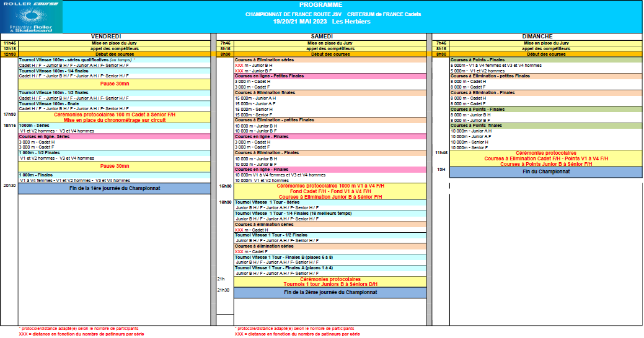Click the 'Fin du Championnat' banner
644x338 pixels.
click(x=546, y=172)
